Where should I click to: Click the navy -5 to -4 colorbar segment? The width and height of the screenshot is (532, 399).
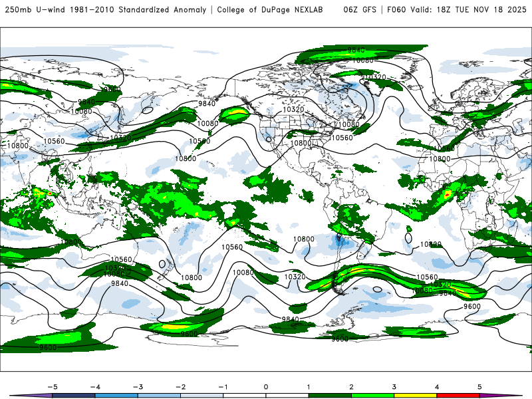tap(74, 396)
